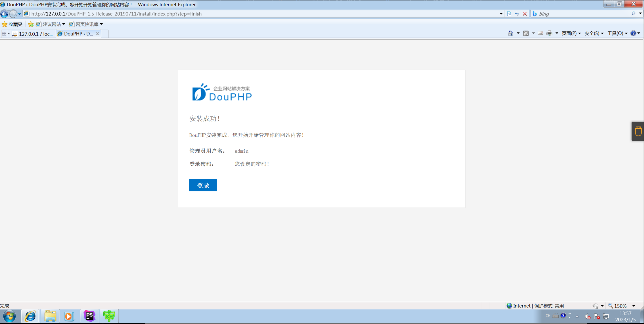Go back with the browser Back arrow
Screen dimensions: 644x324
click(4, 14)
